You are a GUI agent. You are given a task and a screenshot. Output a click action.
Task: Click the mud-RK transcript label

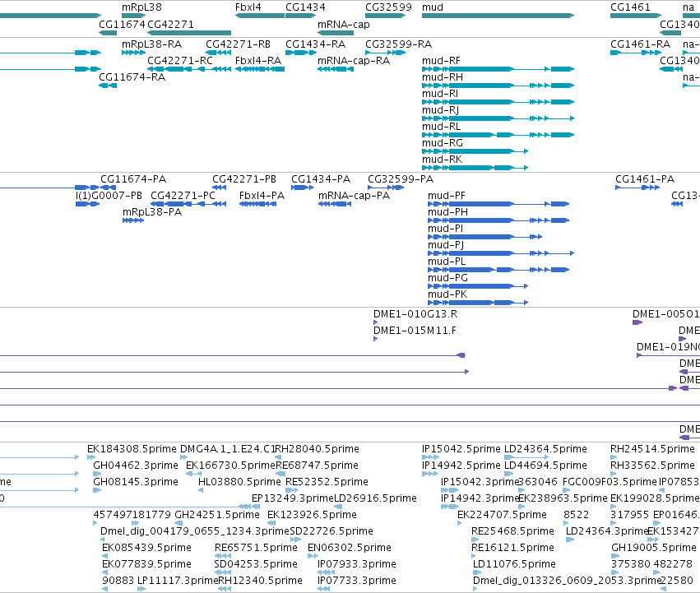coord(442,160)
